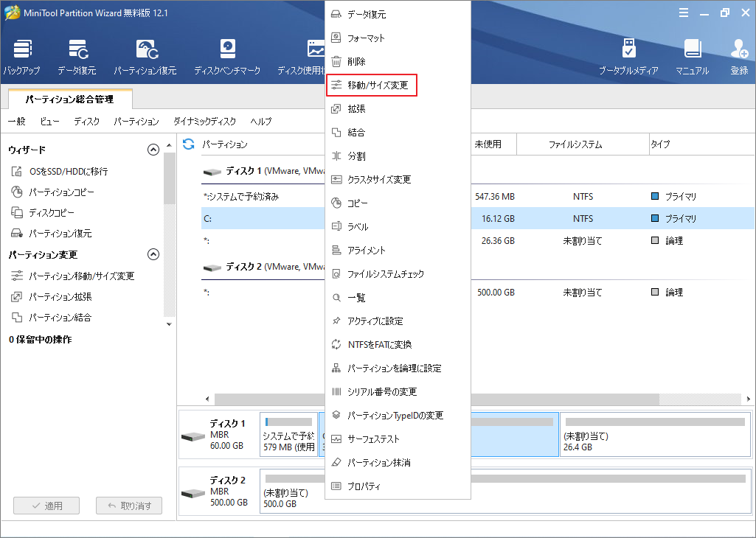The width and height of the screenshot is (756, 538).
Task: Choose パーティション抹消 from context menu
Action: coord(398,463)
